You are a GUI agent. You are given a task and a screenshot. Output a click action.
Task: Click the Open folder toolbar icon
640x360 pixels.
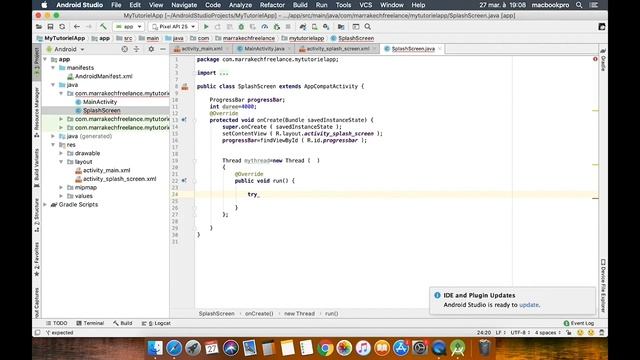tap(39, 27)
